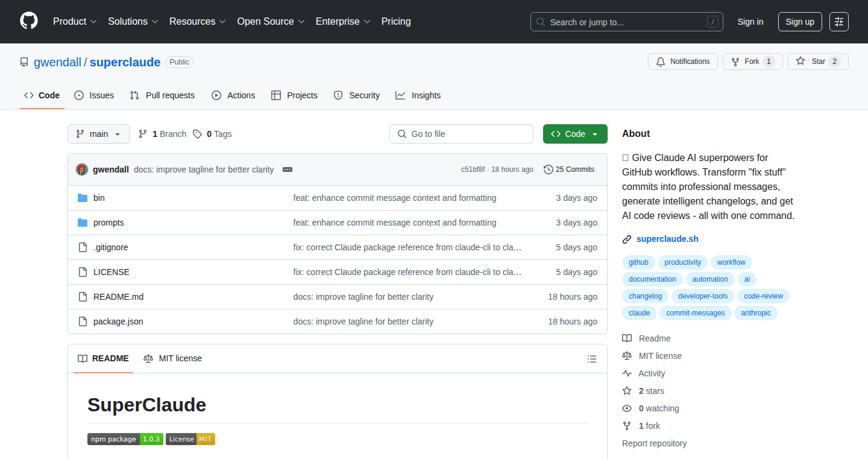Switch to MIT license tab
This screenshot has width=868, height=459.
[x=172, y=358]
